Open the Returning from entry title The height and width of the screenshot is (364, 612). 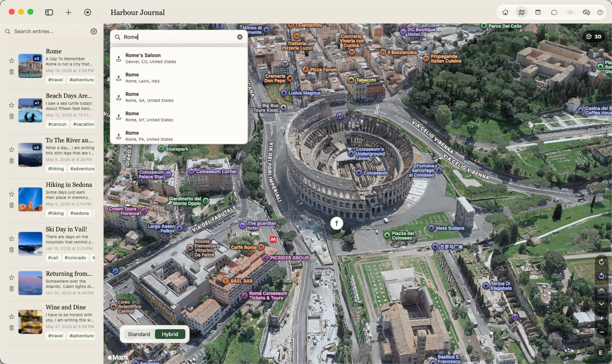click(69, 274)
